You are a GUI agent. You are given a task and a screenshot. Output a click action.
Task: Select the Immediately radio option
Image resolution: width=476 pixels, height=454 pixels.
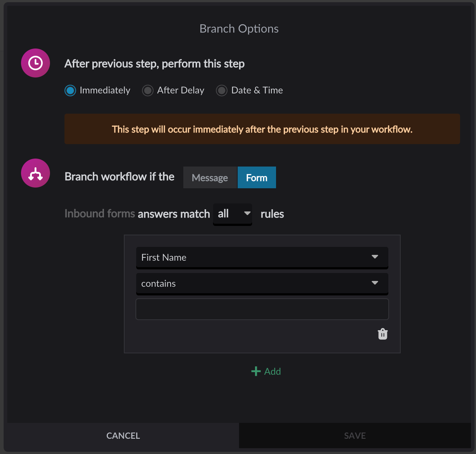pyautogui.click(x=70, y=91)
